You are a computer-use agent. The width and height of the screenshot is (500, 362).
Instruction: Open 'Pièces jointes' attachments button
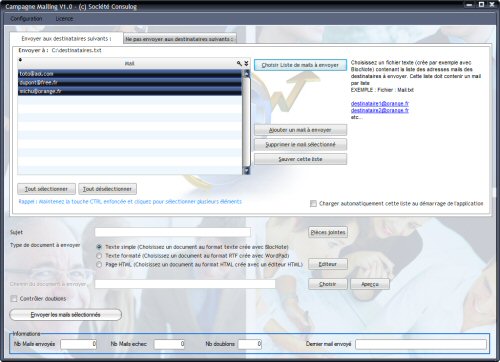point(328,232)
